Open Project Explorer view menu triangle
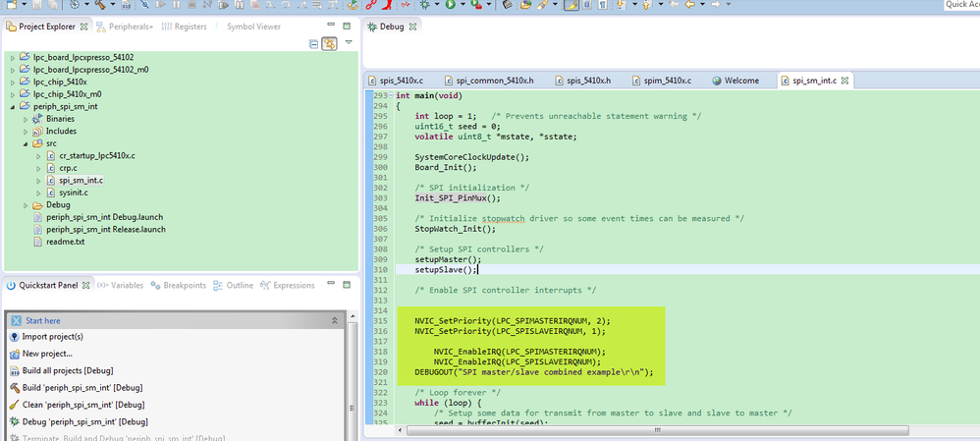This screenshot has width=980, height=441. 349,42
